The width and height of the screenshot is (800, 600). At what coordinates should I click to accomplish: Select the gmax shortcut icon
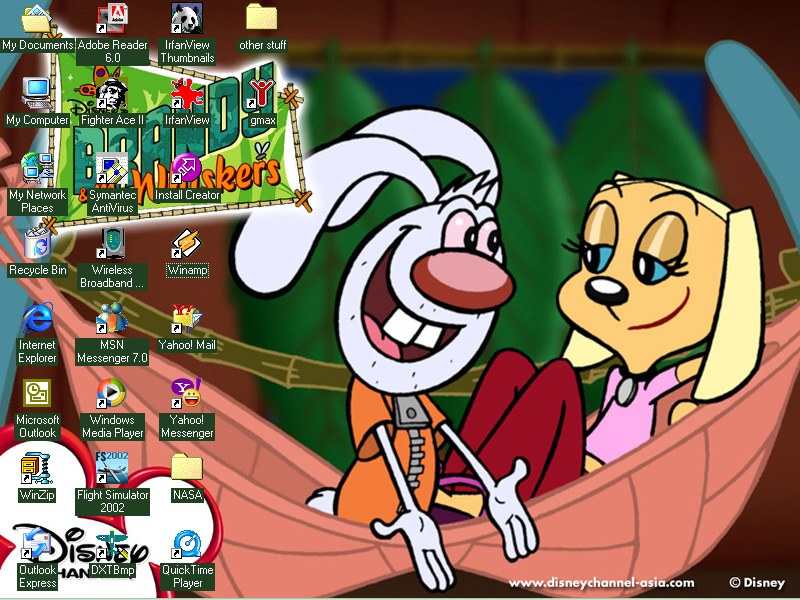[x=262, y=95]
